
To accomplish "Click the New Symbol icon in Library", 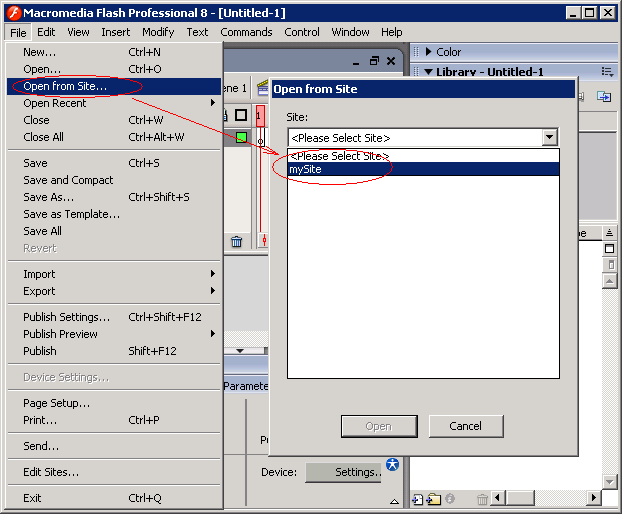I will coord(418,499).
